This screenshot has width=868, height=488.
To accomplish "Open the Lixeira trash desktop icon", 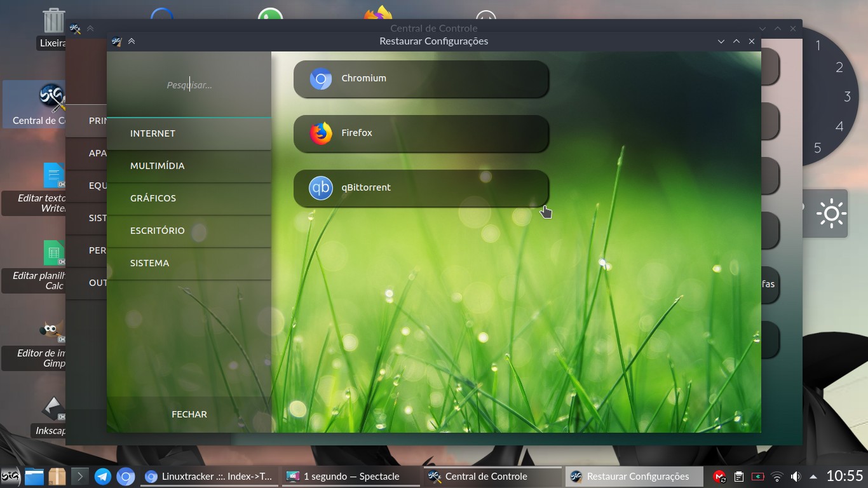I will (x=53, y=29).
